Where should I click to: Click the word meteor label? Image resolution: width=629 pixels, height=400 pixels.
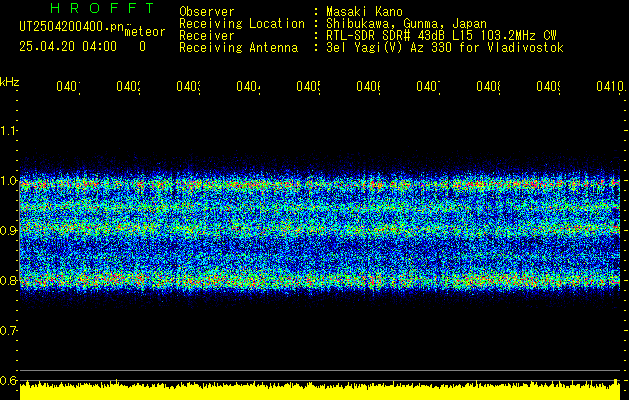click(145, 32)
